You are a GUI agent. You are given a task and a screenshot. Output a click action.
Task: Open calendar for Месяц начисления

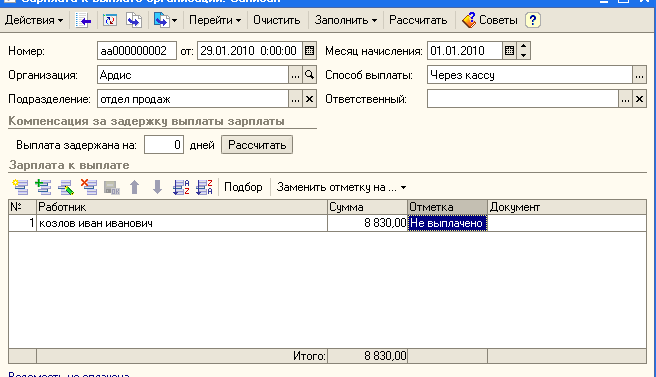(x=509, y=51)
